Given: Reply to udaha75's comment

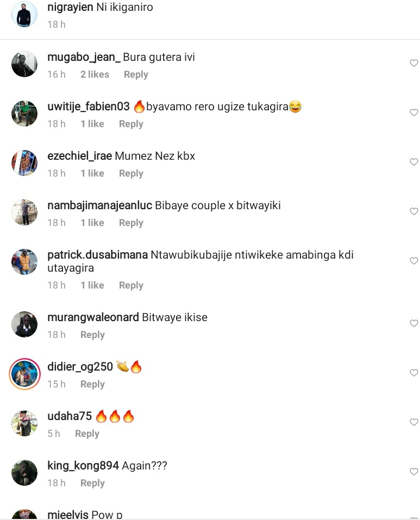Looking at the screenshot, I should click(x=87, y=434).
